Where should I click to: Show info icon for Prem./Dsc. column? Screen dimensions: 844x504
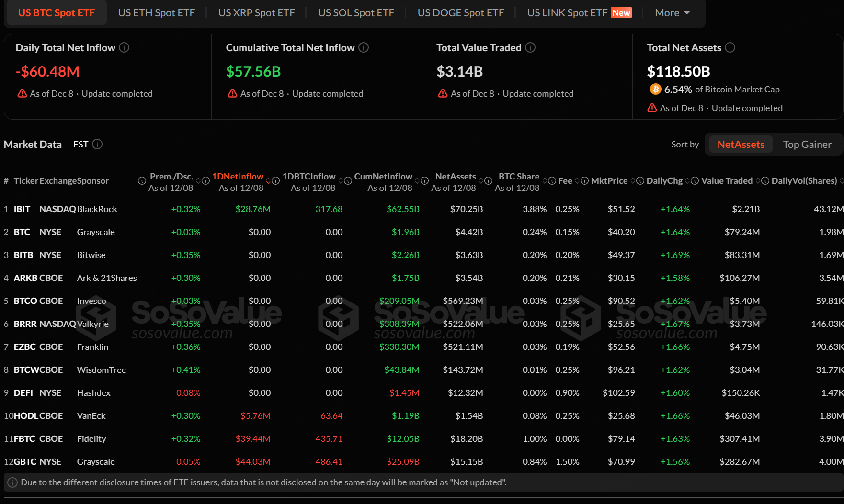coord(142,181)
